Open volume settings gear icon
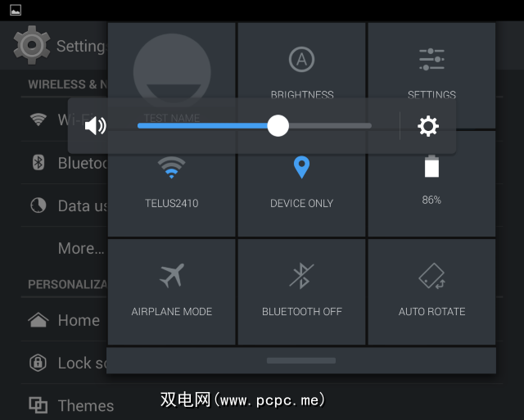The height and width of the screenshot is (420, 524). (x=428, y=126)
